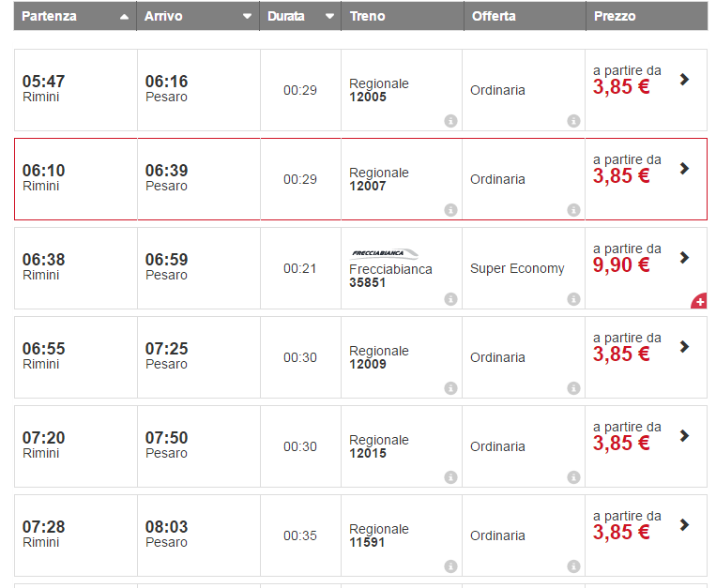This screenshot has width=716, height=588.
Task: Click info icon beside Regionale 12009 train
Action: (450, 388)
